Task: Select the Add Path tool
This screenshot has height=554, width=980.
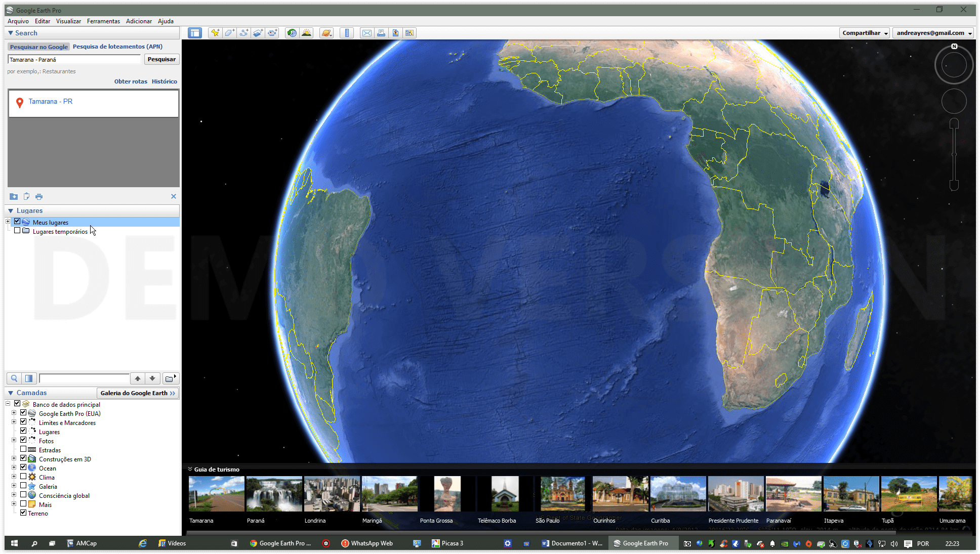Action: point(243,33)
